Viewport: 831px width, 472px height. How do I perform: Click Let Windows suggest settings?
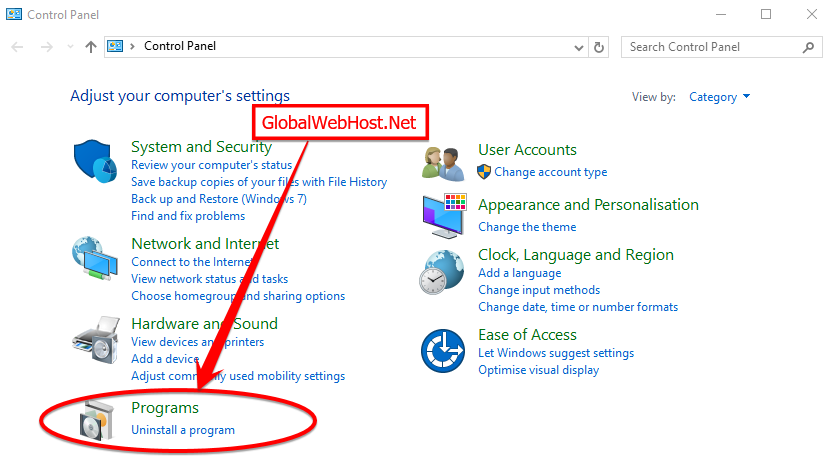(556, 353)
